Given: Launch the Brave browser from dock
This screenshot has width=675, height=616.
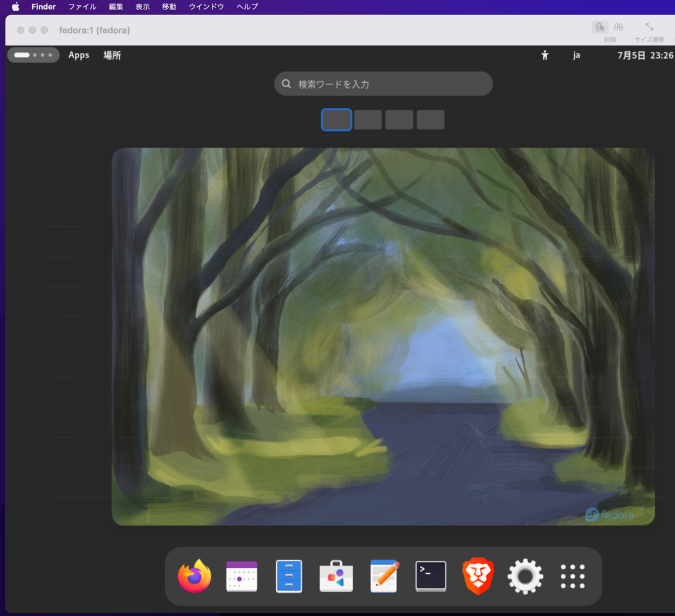Looking at the screenshot, I should click(478, 576).
